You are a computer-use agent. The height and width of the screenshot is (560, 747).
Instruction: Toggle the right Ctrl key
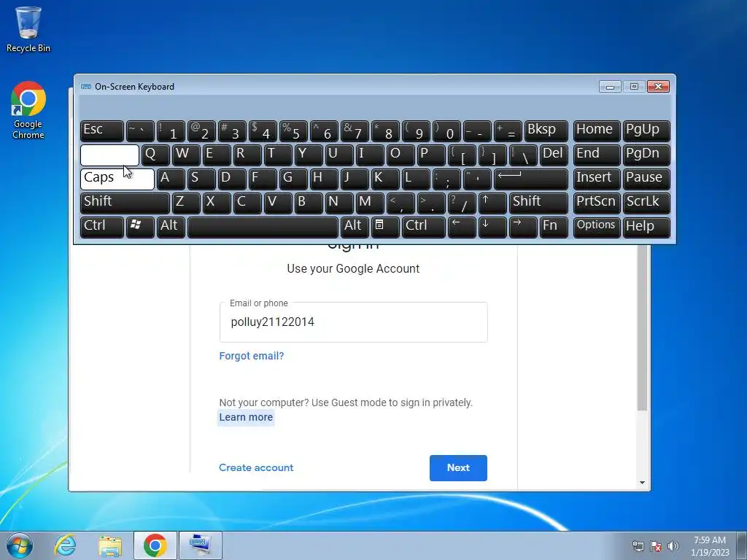tap(424, 227)
